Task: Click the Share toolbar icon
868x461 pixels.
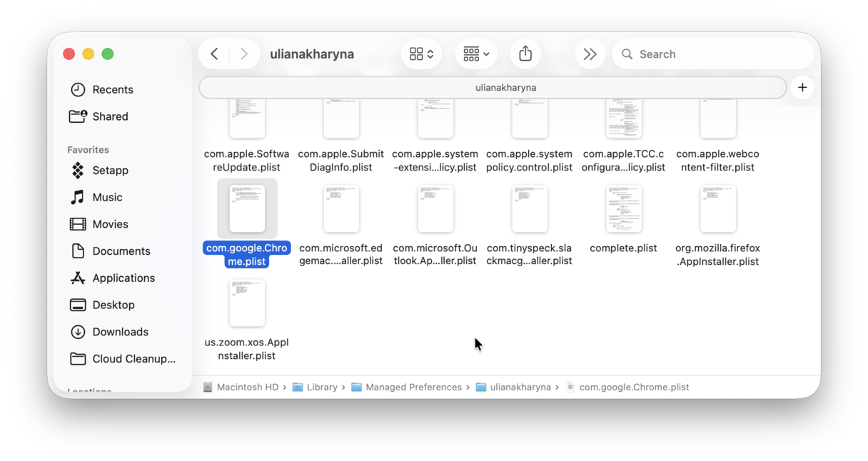Action: coord(525,54)
